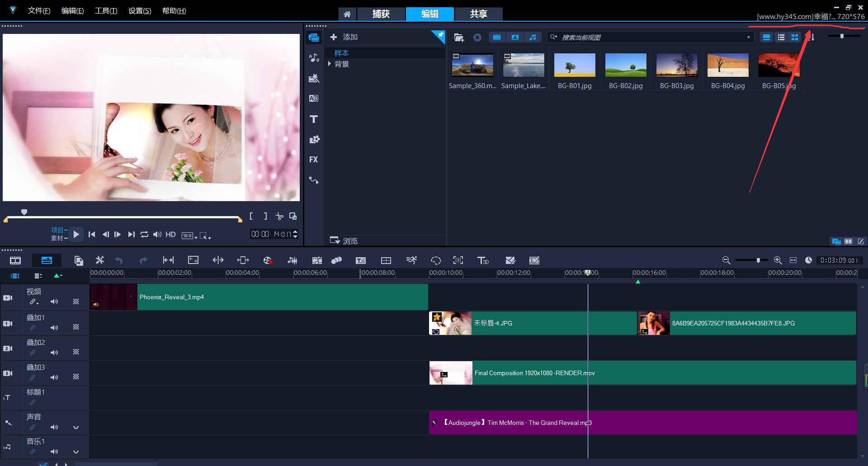Image resolution: width=868 pixels, height=466 pixels.
Task: Click the 浏览 browse button
Action: (344, 240)
